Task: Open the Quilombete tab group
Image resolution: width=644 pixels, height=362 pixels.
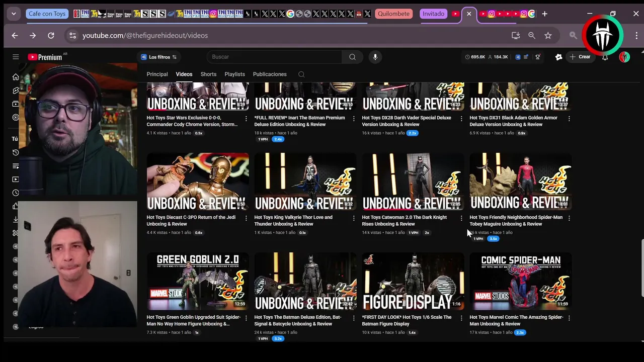Action: 393,14
